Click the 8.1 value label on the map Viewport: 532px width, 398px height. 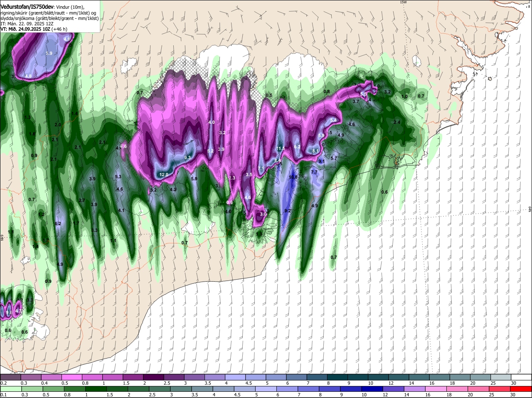tap(315, 151)
